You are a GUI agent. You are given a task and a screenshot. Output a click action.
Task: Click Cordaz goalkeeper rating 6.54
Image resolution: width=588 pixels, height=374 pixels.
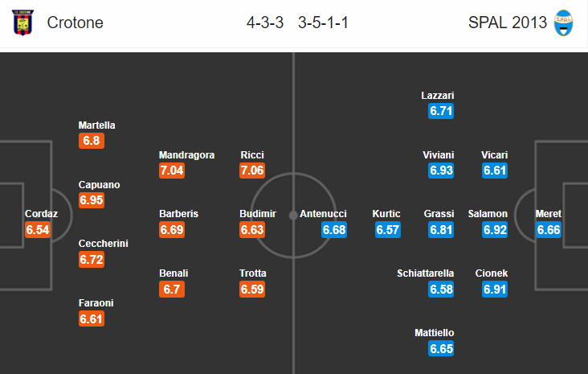click(x=38, y=230)
